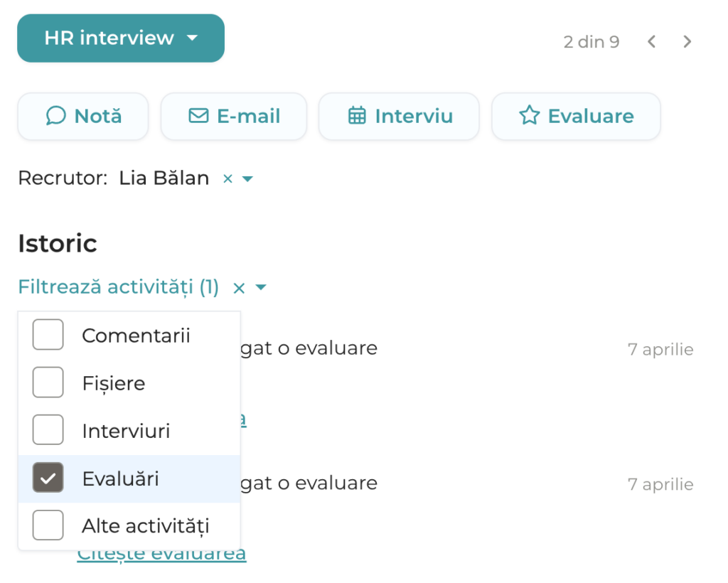Image resolution: width=728 pixels, height=583 pixels.
Task: Enable the Interviuri checkbox
Action: [48, 429]
